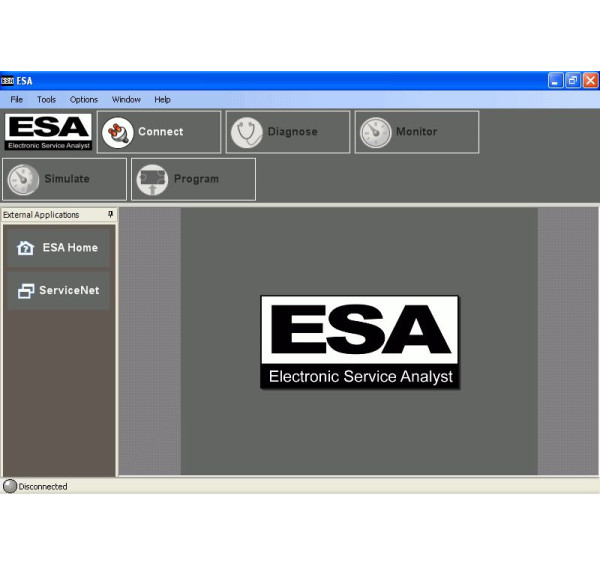Click the central ESA splash logo
Image resolution: width=600 pixels, height=565 pixels.
[360, 341]
